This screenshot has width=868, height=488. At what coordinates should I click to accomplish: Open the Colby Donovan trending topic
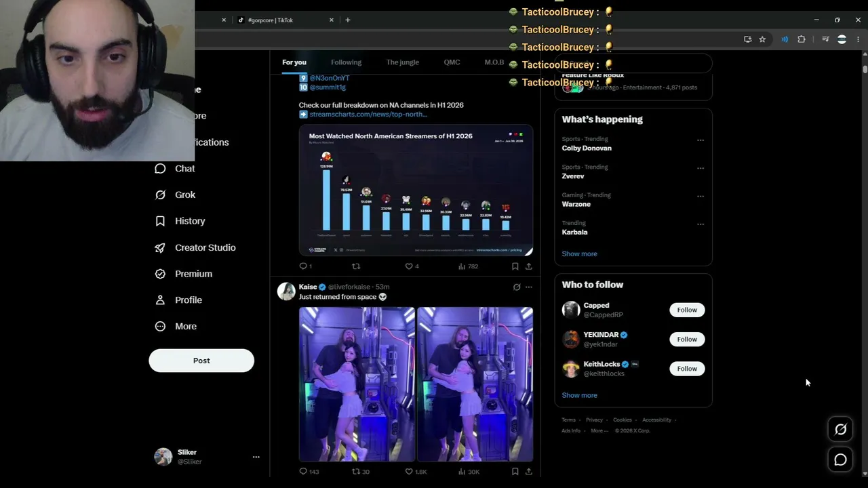[587, 148]
